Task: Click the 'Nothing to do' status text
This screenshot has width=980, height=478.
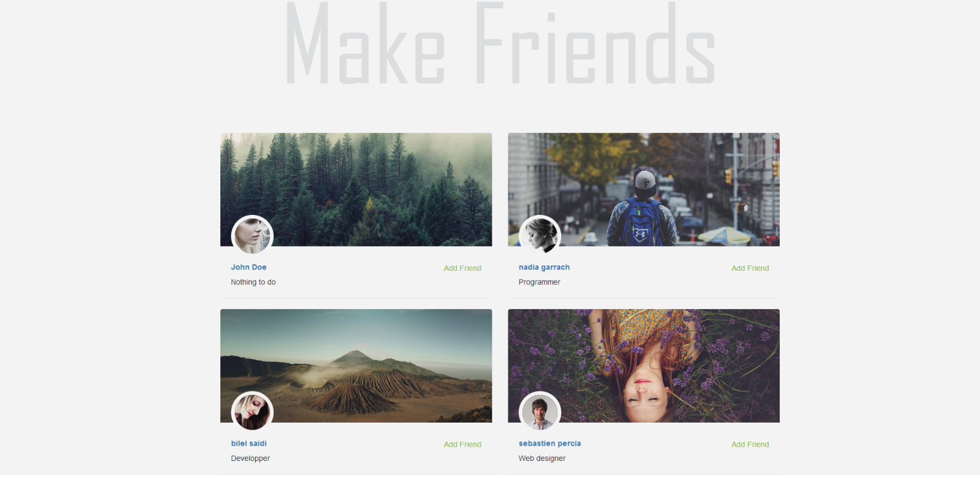Action: coord(253,283)
